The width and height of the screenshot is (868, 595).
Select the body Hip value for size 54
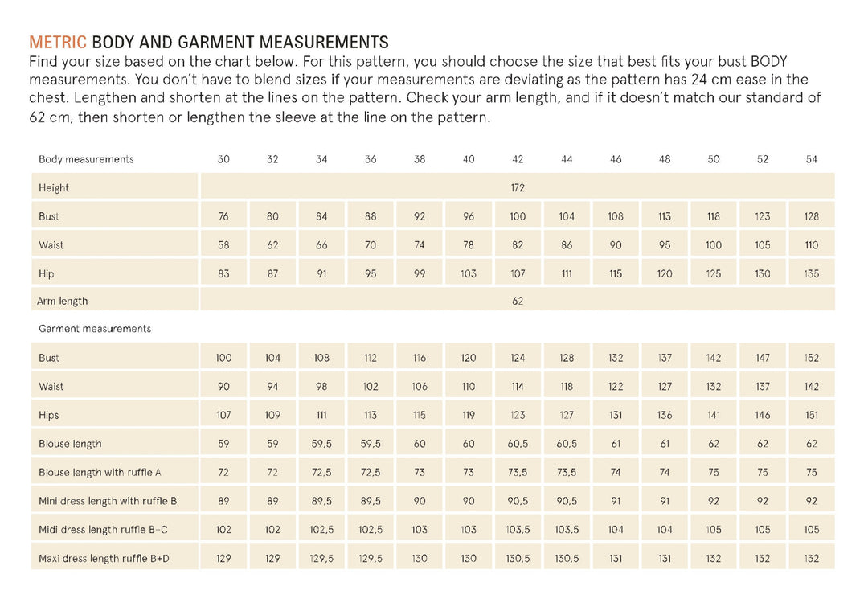(812, 274)
